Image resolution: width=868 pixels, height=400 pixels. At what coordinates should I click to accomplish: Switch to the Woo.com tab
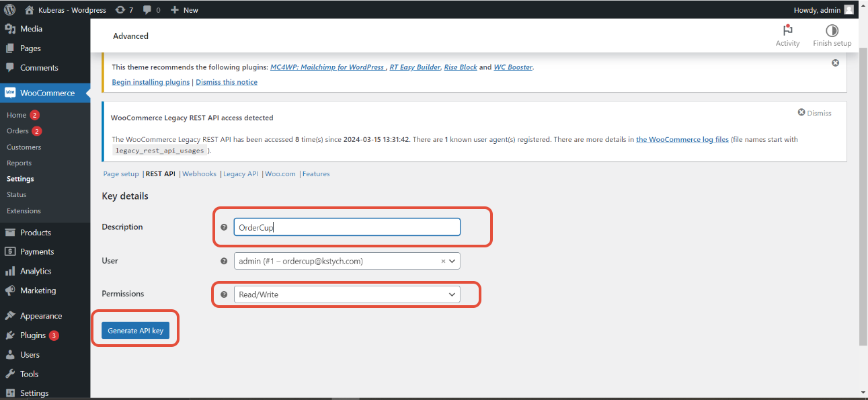pos(280,173)
